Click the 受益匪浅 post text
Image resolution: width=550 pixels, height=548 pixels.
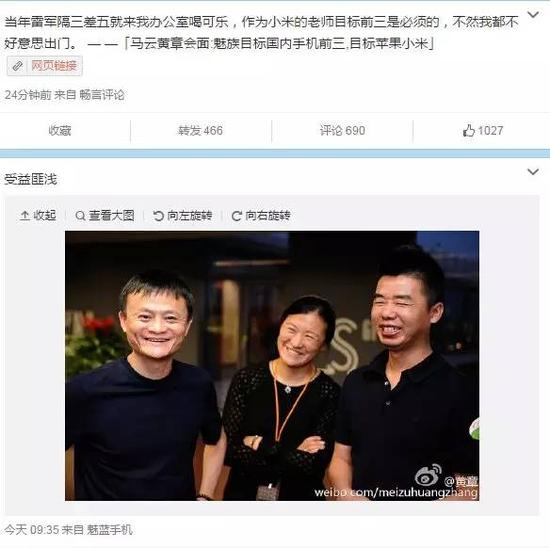pos(31,179)
